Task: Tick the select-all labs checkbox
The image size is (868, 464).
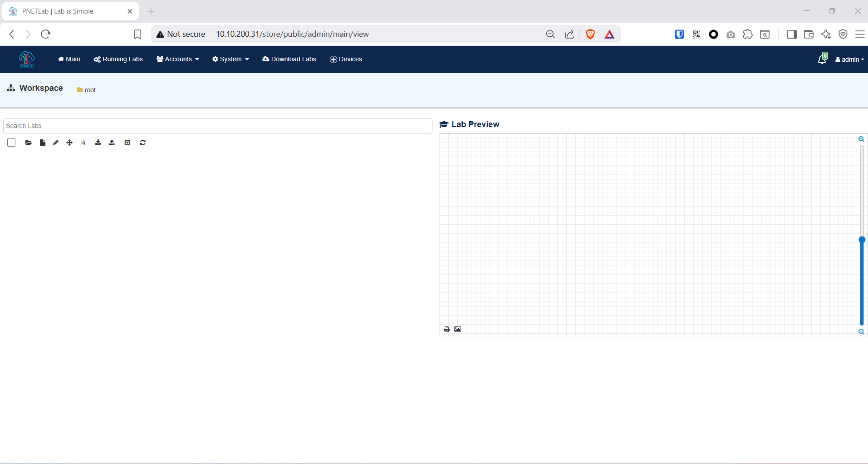Action: pyautogui.click(x=11, y=143)
